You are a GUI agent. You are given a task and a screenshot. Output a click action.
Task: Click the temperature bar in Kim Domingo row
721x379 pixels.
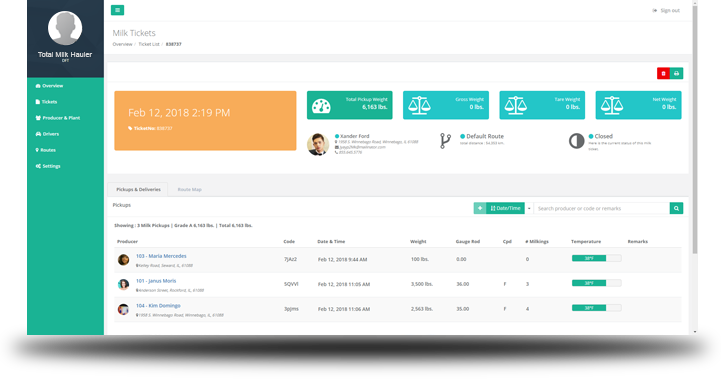pos(596,308)
